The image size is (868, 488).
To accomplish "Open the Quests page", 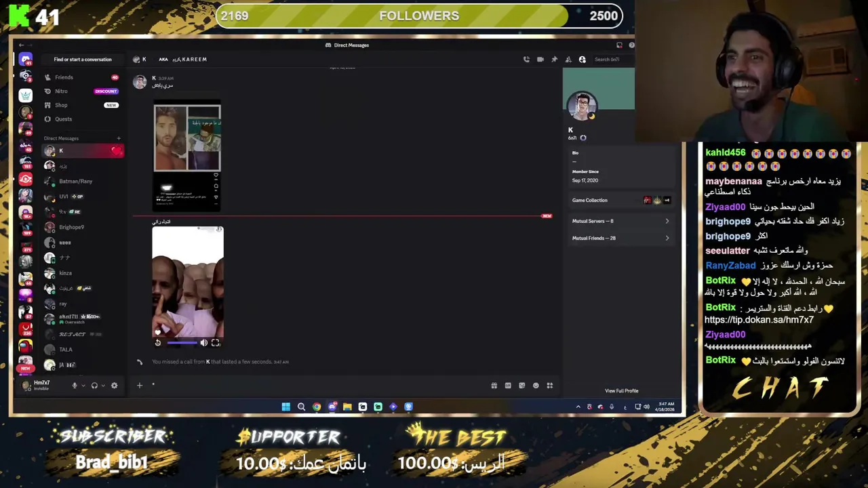I will tap(81, 119).
